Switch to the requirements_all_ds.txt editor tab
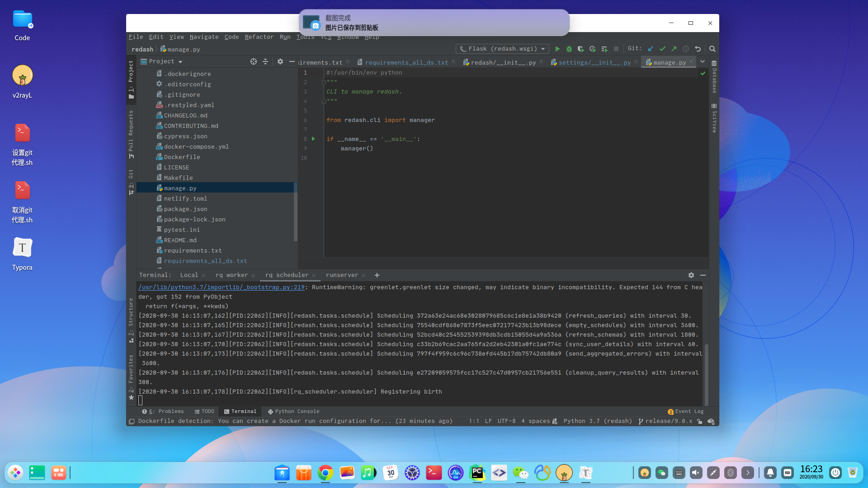This screenshot has width=868, height=488. [406, 62]
